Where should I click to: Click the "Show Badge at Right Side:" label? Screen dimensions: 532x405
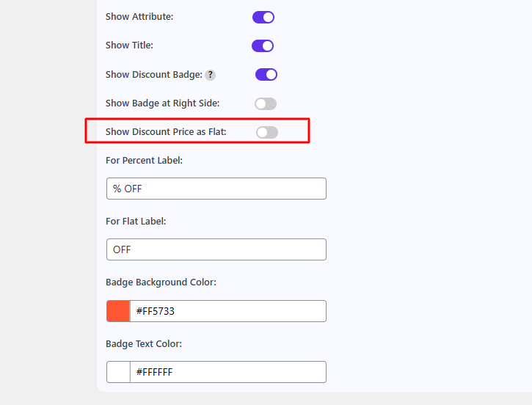pyautogui.click(x=162, y=103)
